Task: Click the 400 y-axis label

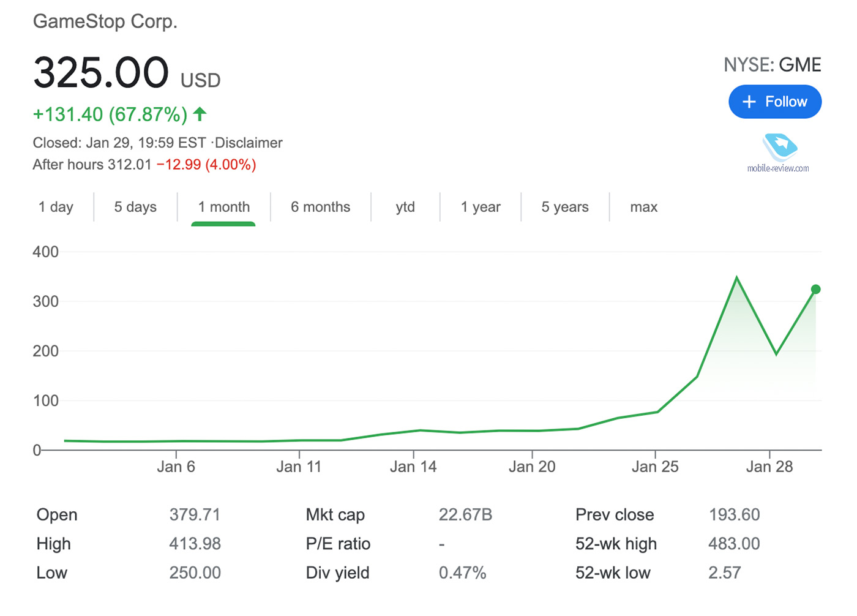Action: 46,252
